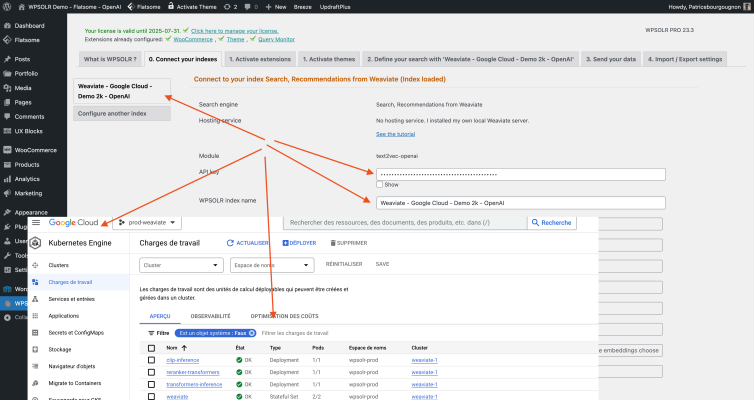
Task: Open Marketing menu icon
Action: [7, 193]
